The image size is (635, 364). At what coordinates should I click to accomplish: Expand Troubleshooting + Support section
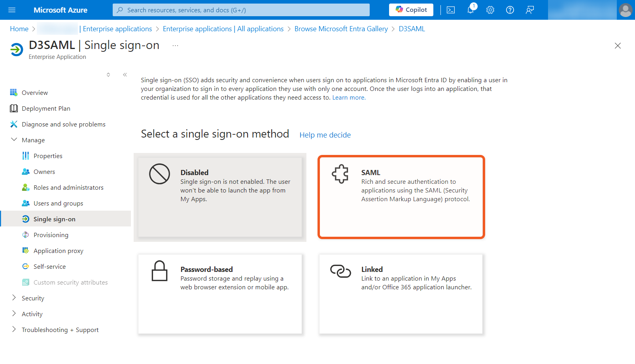[14, 330]
